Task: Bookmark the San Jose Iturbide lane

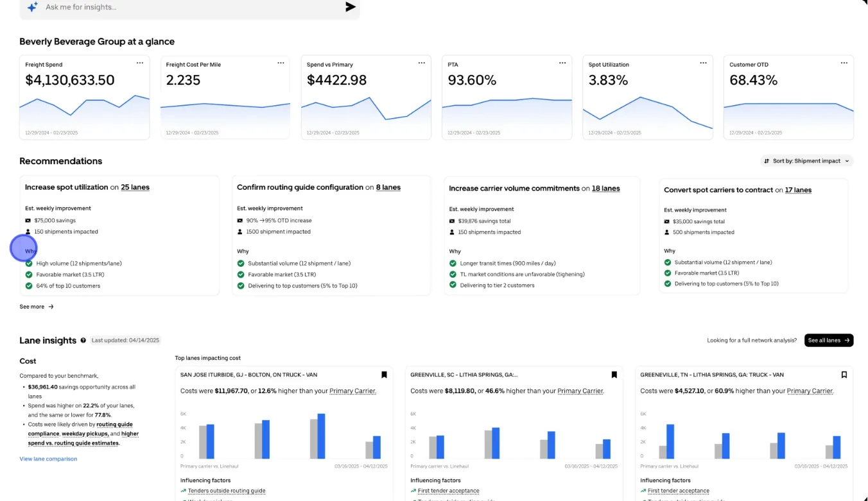Action: [384, 375]
